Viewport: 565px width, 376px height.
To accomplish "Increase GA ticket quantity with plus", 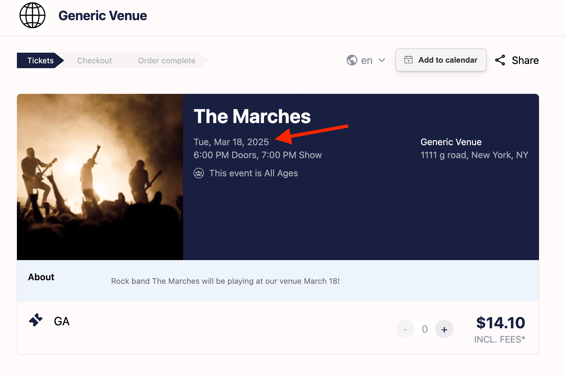I will pyautogui.click(x=444, y=329).
